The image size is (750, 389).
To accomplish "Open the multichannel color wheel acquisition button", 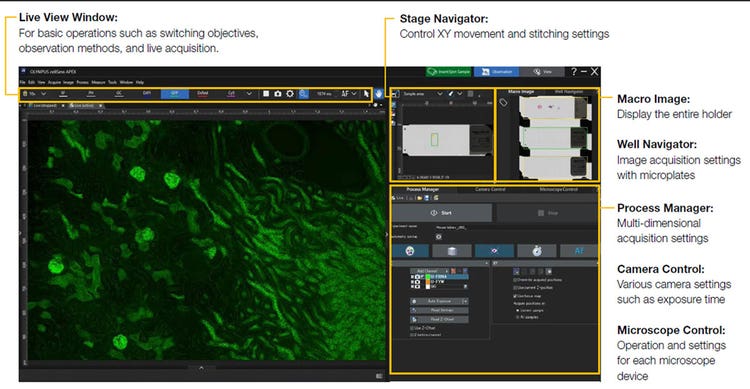I will (410, 251).
